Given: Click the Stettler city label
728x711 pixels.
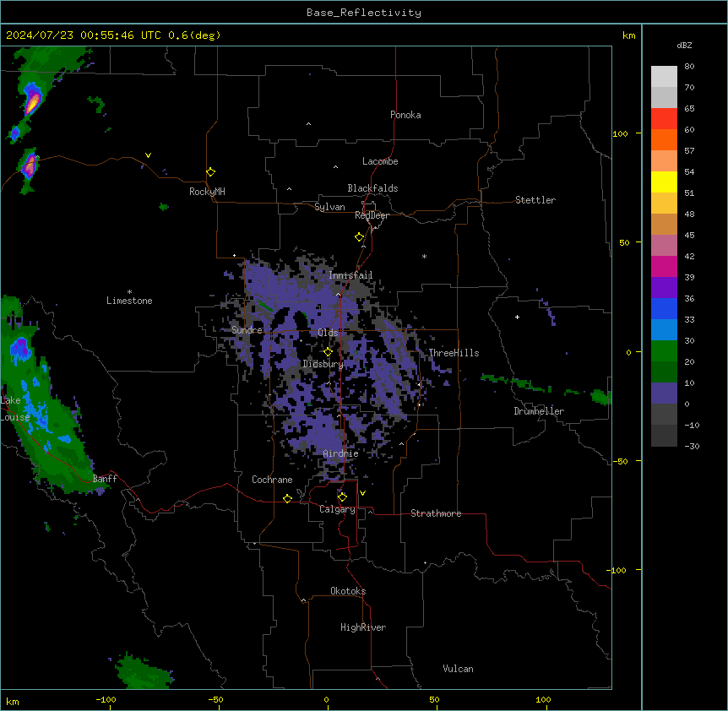Looking at the screenshot, I should pyautogui.click(x=535, y=200).
